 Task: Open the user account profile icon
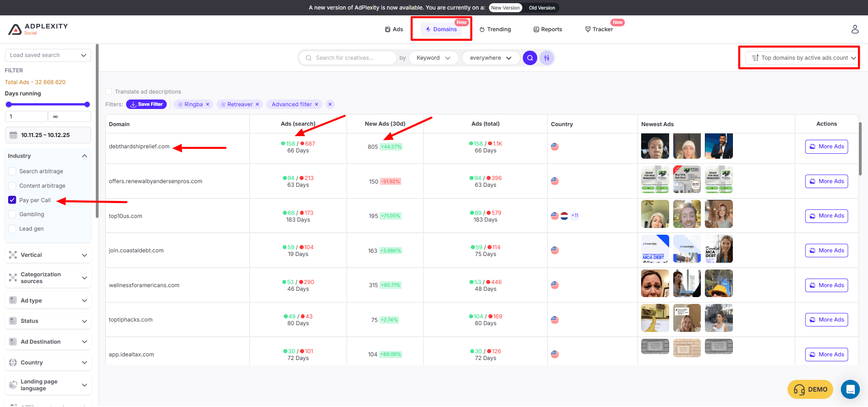coord(855,29)
